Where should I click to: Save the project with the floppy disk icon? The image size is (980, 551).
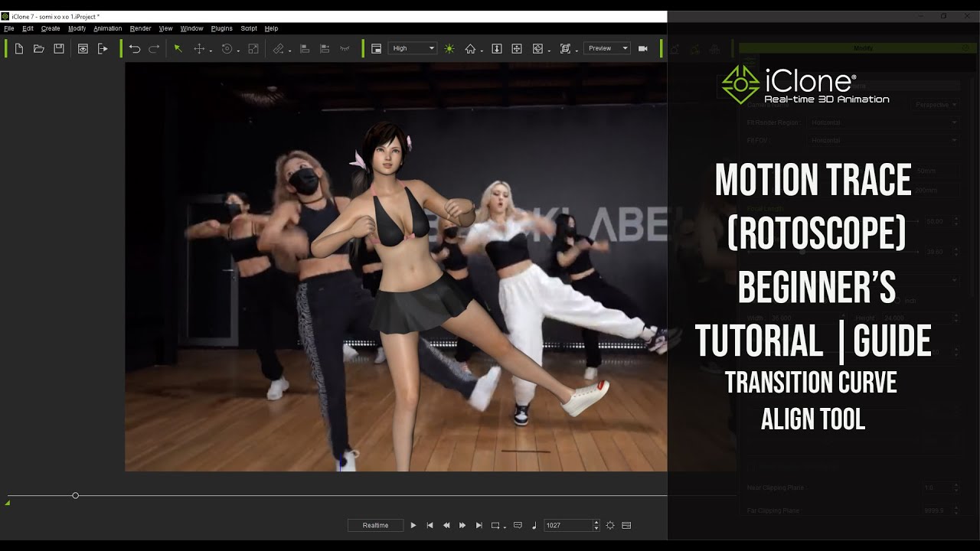tap(59, 48)
